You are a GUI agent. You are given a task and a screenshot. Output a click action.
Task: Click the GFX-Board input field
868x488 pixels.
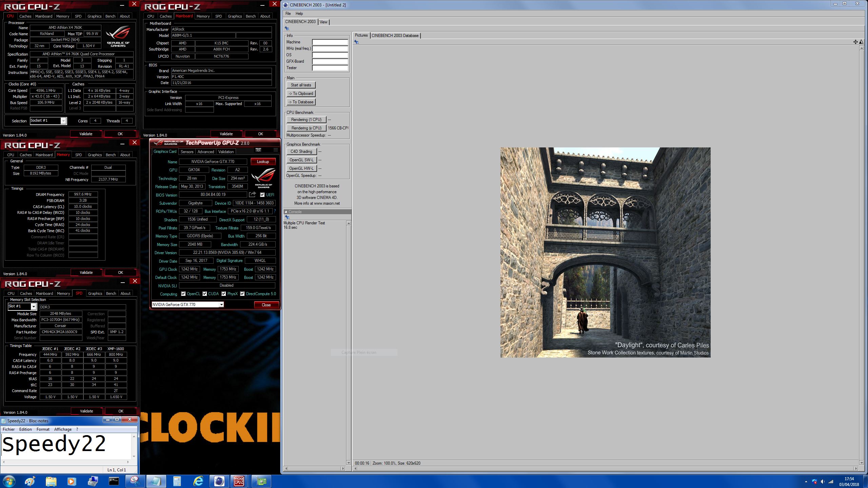[x=330, y=62]
